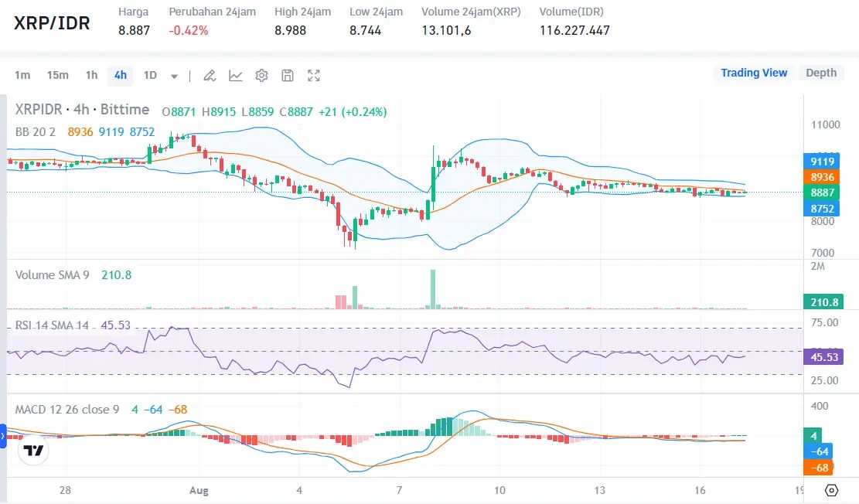The image size is (859, 504).
Task: Select the 1D timeframe
Action: point(149,75)
